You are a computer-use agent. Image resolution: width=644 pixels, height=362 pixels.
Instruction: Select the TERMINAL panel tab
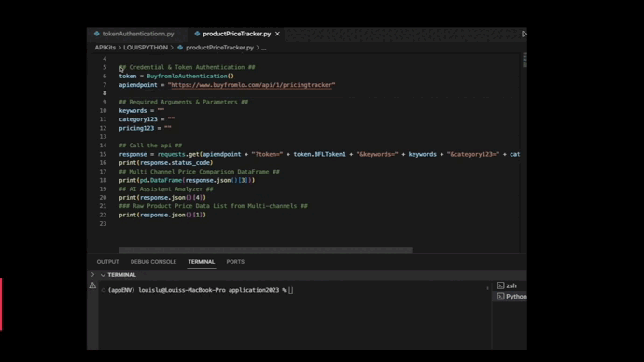pyautogui.click(x=202, y=262)
